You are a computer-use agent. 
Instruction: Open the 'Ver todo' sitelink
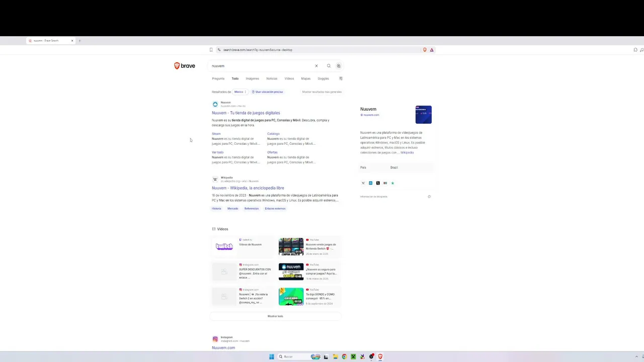pyautogui.click(x=218, y=152)
